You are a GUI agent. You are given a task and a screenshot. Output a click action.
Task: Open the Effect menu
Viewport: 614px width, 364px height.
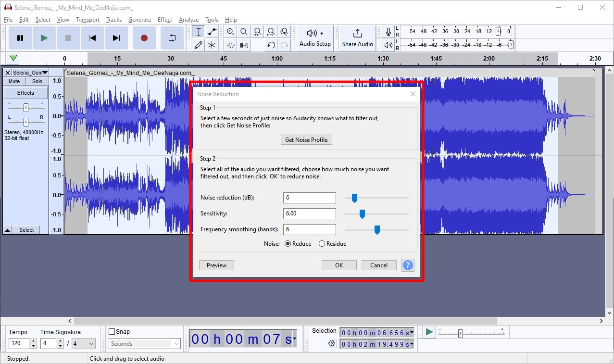(x=164, y=20)
